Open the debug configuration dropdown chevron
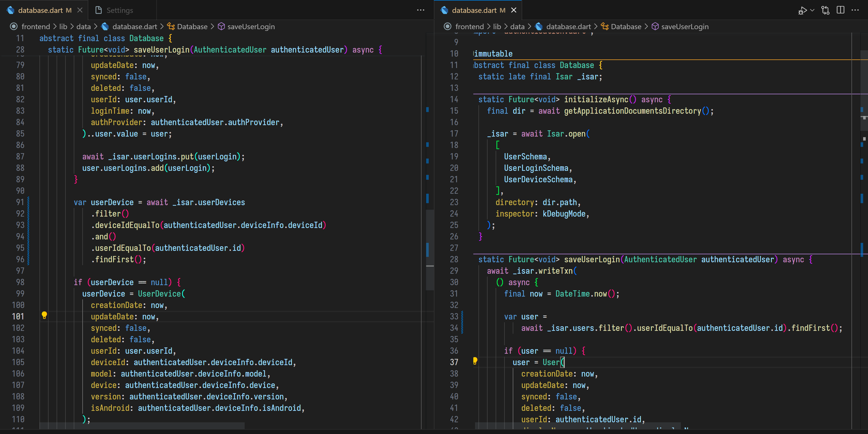 click(x=811, y=10)
